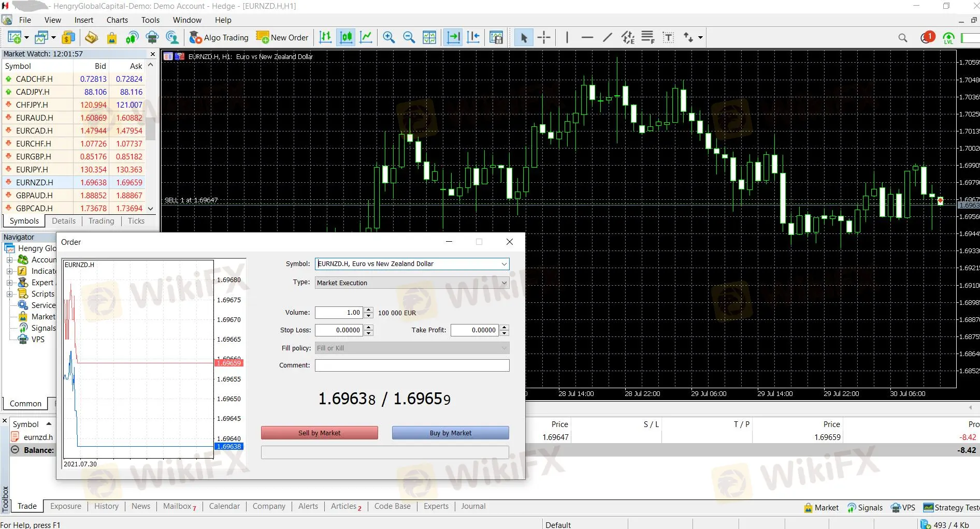Open the File menu

pyautogui.click(x=25, y=20)
